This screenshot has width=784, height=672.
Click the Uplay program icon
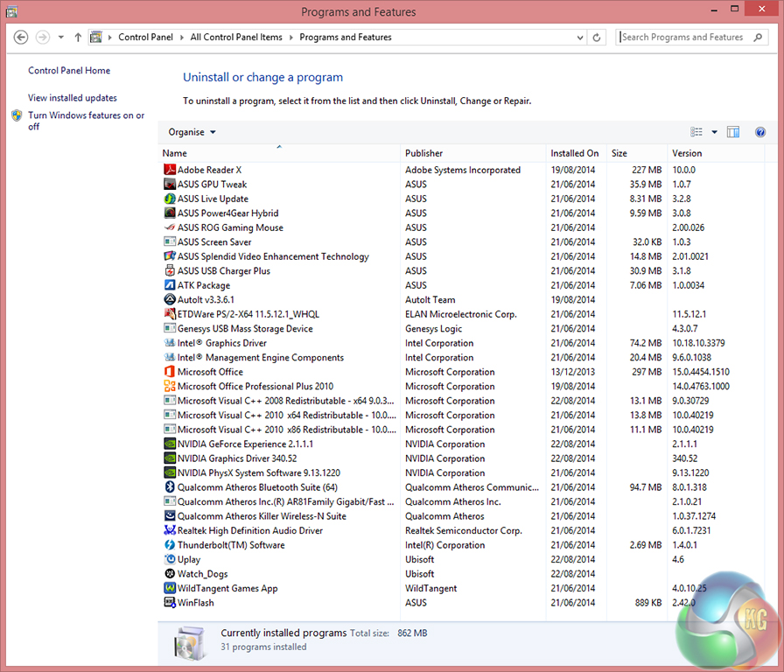point(170,559)
